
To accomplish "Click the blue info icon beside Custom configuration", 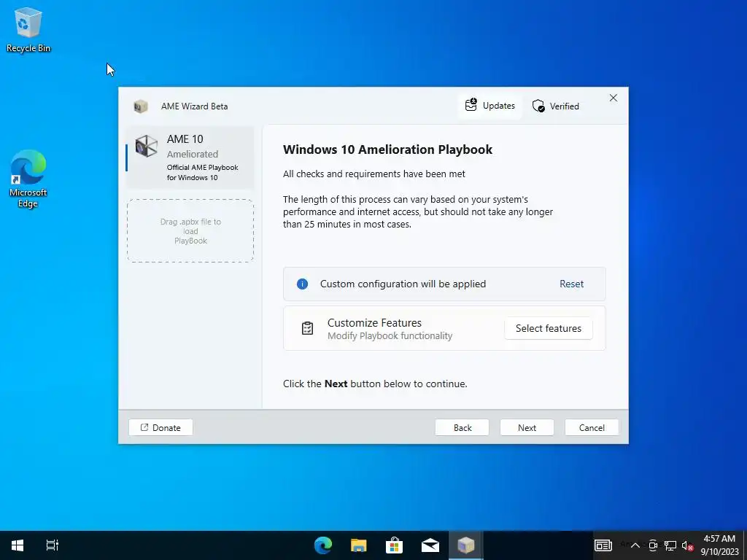I will (302, 284).
